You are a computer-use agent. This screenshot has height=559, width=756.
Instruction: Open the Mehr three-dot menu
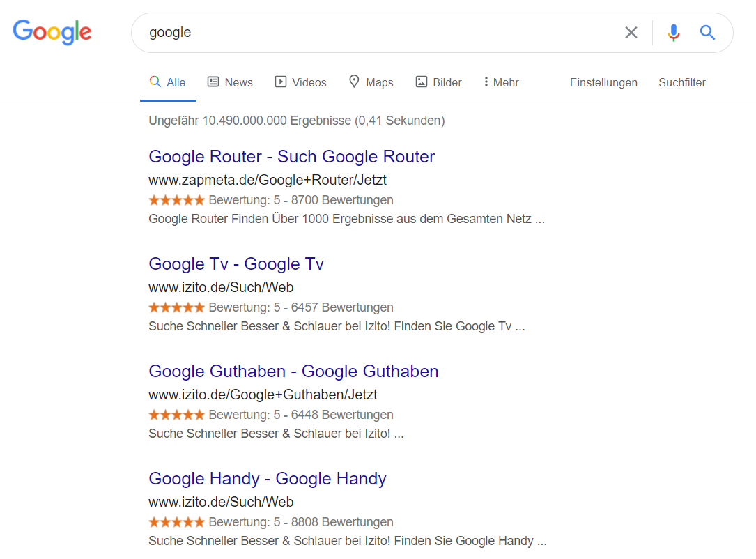coord(502,82)
